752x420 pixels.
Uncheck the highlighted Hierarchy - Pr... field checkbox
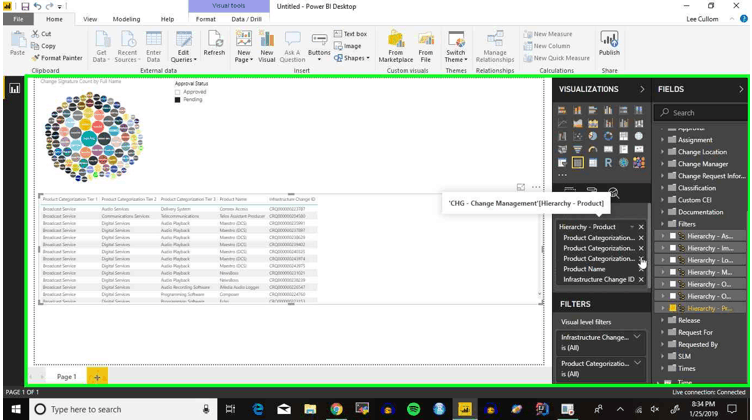(672, 308)
